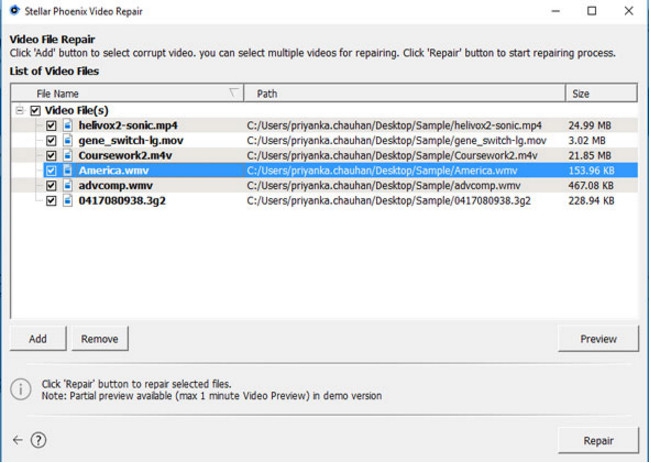Click the path of advcomp.wmv
This screenshot has width=651, height=463.
pos(383,185)
